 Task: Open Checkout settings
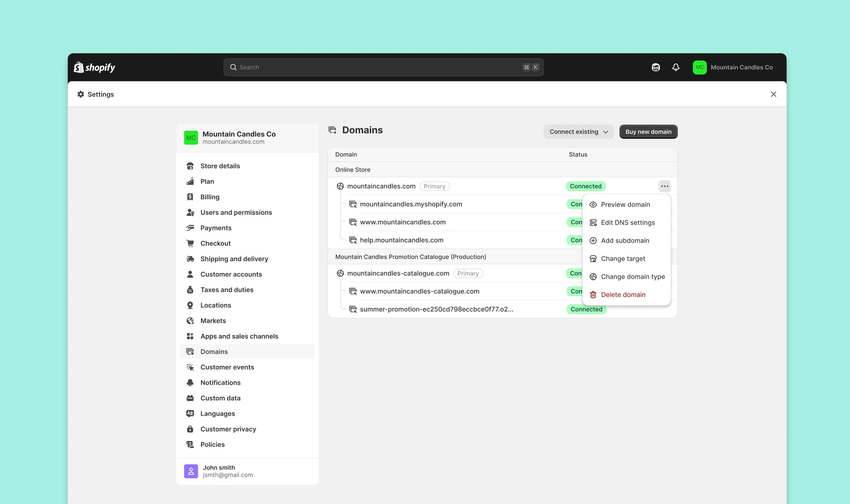[x=247, y=243]
